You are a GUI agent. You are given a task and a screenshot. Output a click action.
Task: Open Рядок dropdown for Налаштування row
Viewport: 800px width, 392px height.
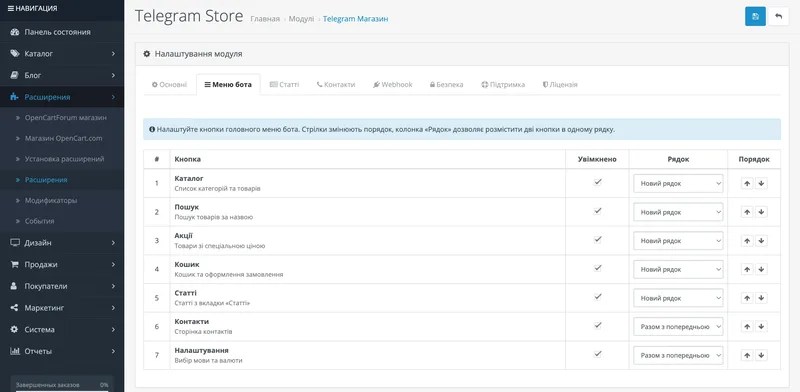tap(678, 355)
